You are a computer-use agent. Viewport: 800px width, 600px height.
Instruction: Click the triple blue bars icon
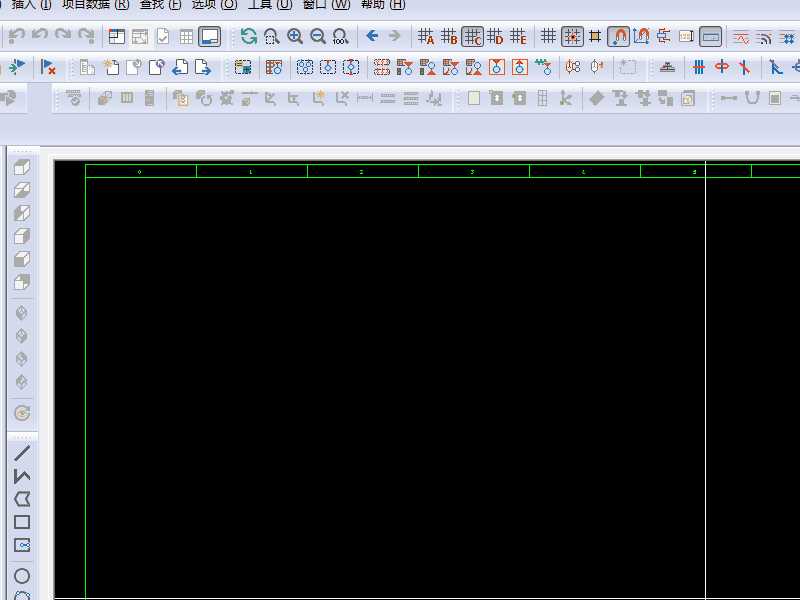[698, 67]
